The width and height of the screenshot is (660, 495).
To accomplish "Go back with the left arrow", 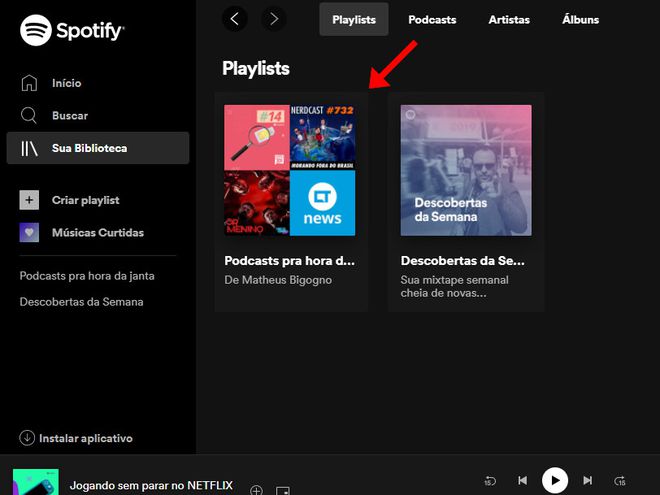I will pyautogui.click(x=234, y=19).
